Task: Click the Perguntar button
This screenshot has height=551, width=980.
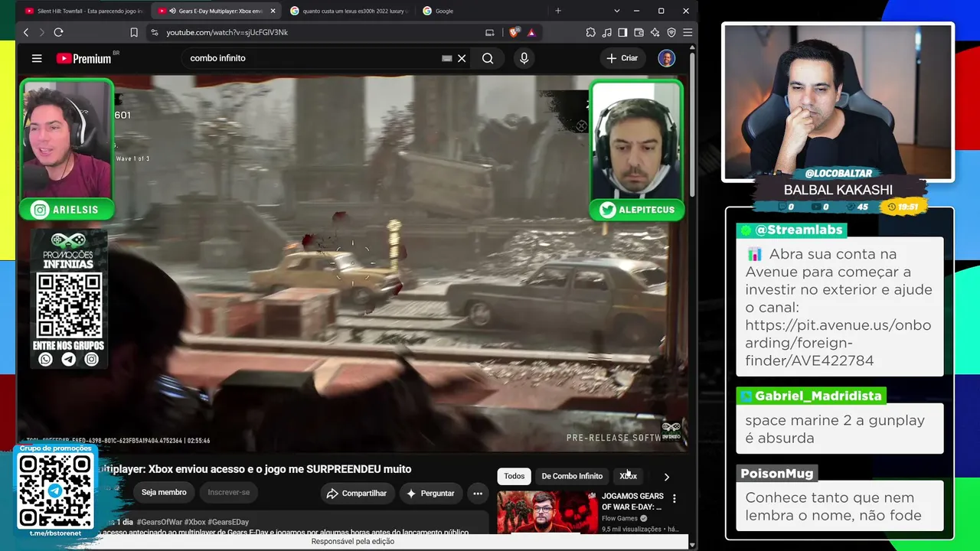Action: (x=430, y=493)
